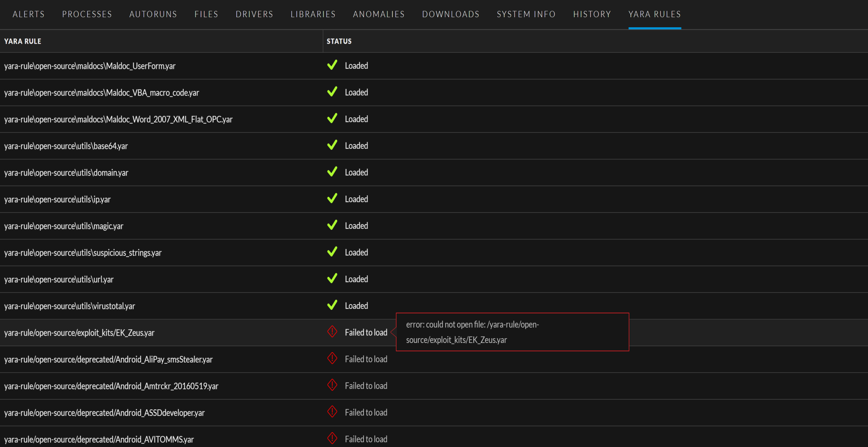The width and height of the screenshot is (868, 447).
Task: Click warning icon for Android_AliPay_smsStealer.yar
Action: point(332,359)
